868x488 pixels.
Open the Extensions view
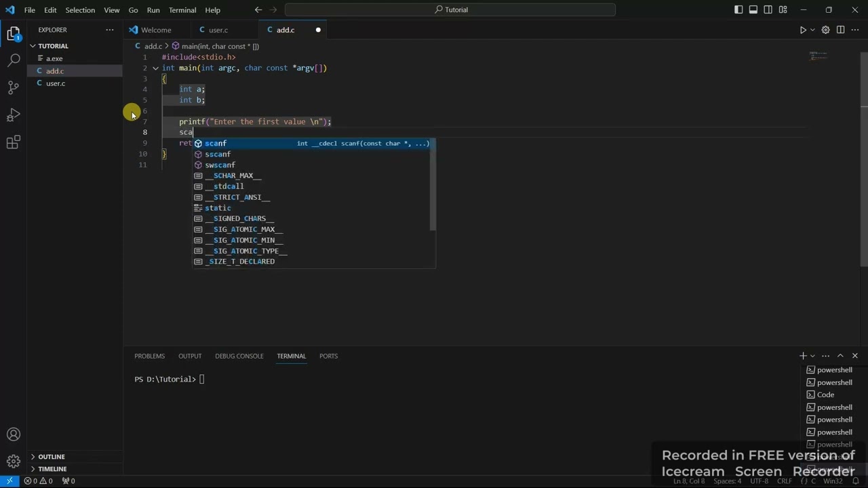(x=14, y=142)
